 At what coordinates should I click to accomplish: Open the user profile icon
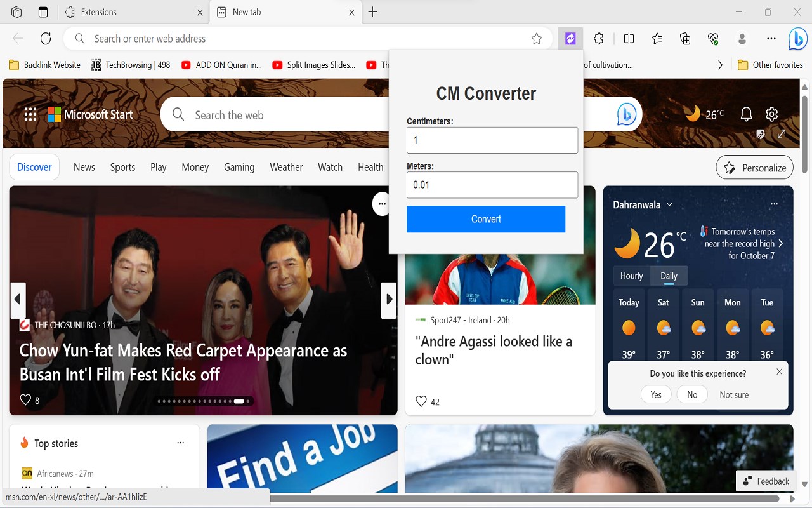(x=742, y=39)
